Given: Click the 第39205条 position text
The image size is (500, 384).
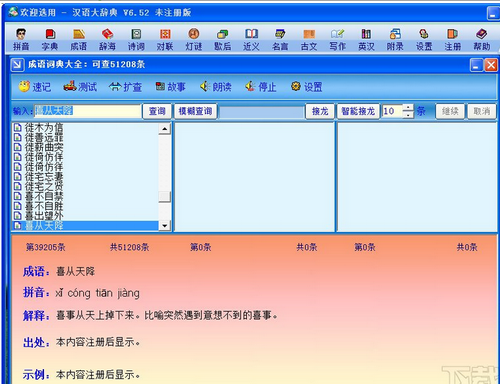Looking at the screenshot, I should tap(46, 247).
